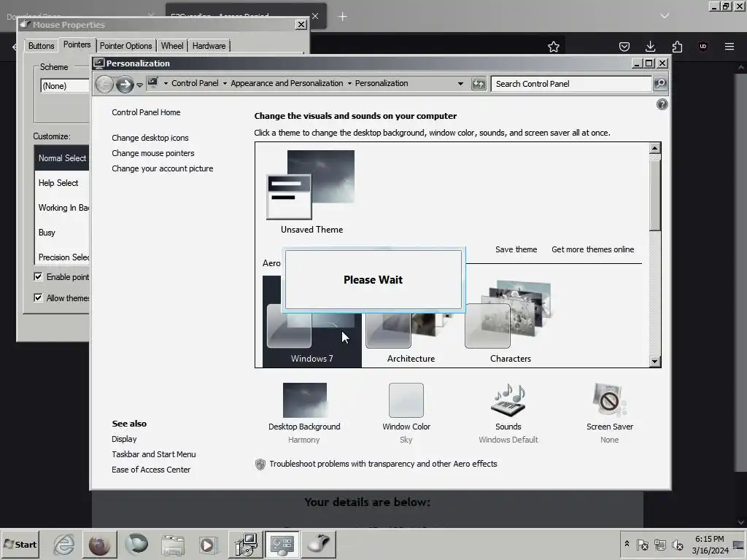747x560 pixels.
Task: Switch to Pointers tab in Mouse Properties
Action: [77, 44]
